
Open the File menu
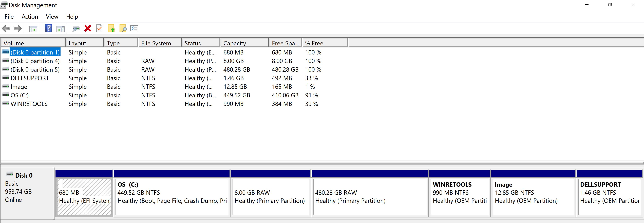click(x=9, y=16)
